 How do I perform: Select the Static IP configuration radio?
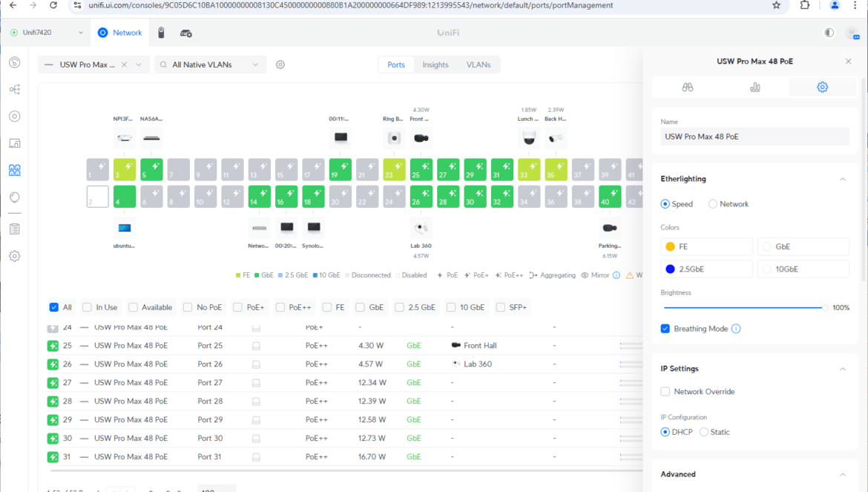[704, 432]
